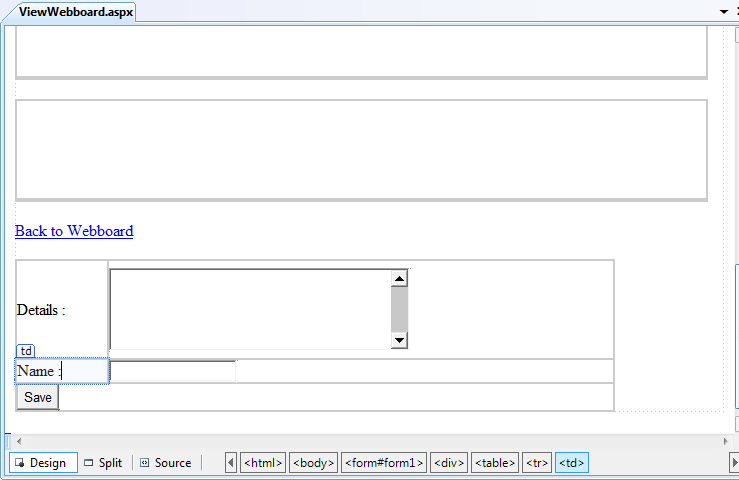Click inside the Details multiline textbox
This screenshot has width=739, height=480.
click(250, 309)
